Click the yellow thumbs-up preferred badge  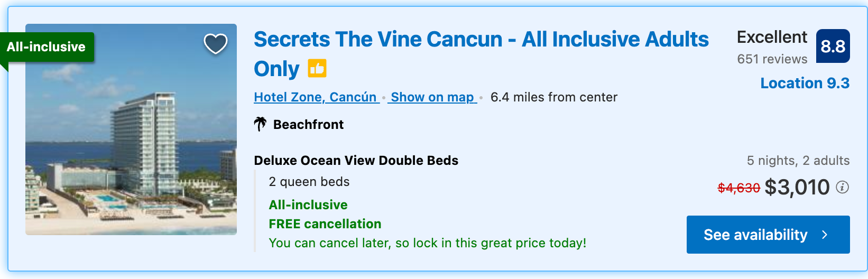pyautogui.click(x=317, y=68)
